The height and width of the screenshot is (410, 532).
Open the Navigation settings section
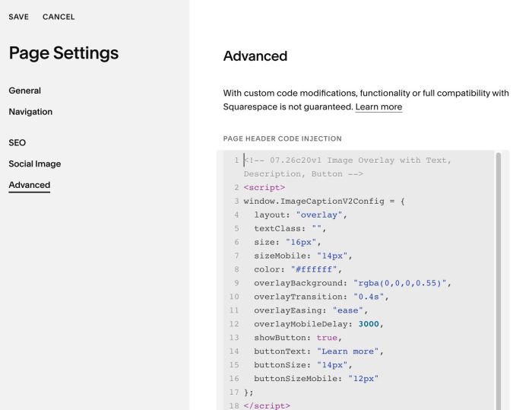[x=30, y=112]
